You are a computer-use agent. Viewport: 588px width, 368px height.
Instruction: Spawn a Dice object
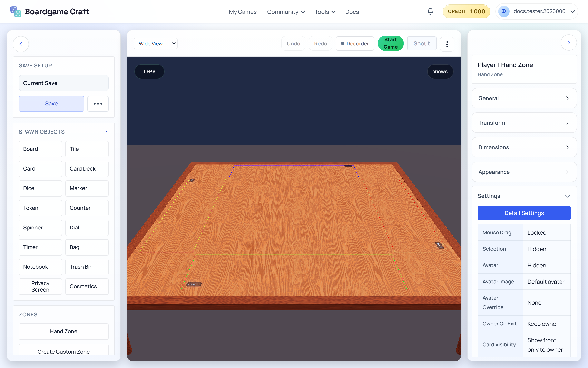pyautogui.click(x=40, y=188)
